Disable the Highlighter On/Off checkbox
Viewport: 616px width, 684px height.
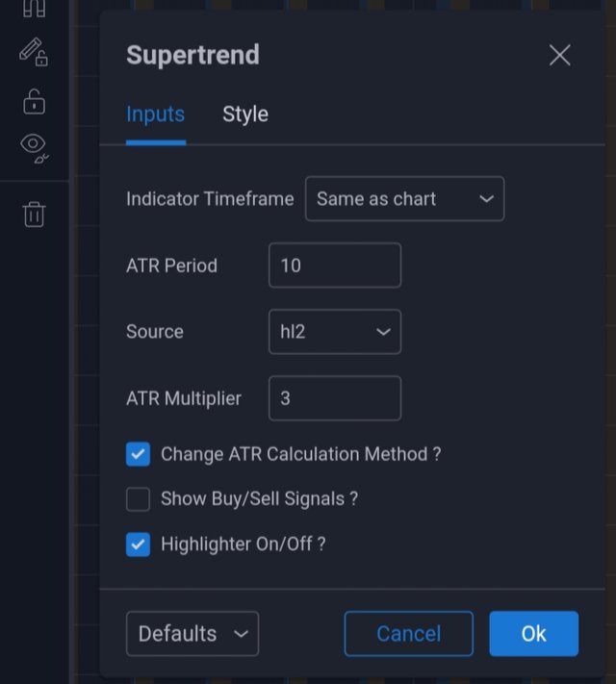pyautogui.click(x=139, y=545)
